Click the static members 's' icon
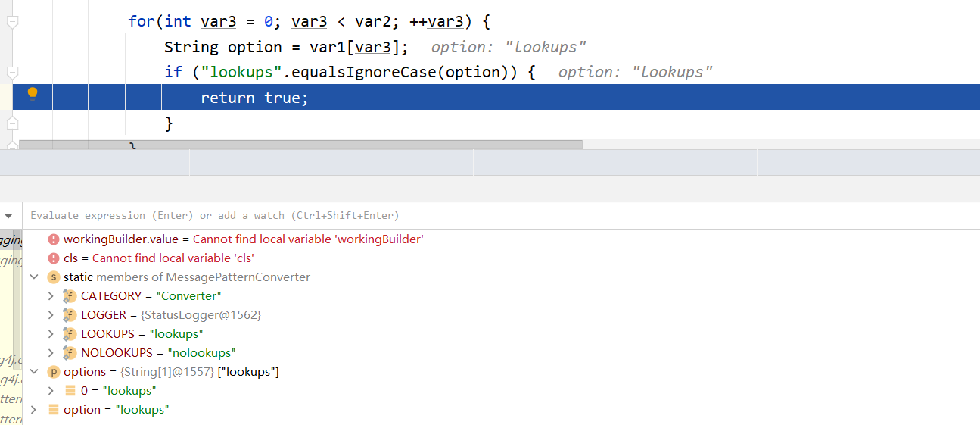 coord(53,277)
